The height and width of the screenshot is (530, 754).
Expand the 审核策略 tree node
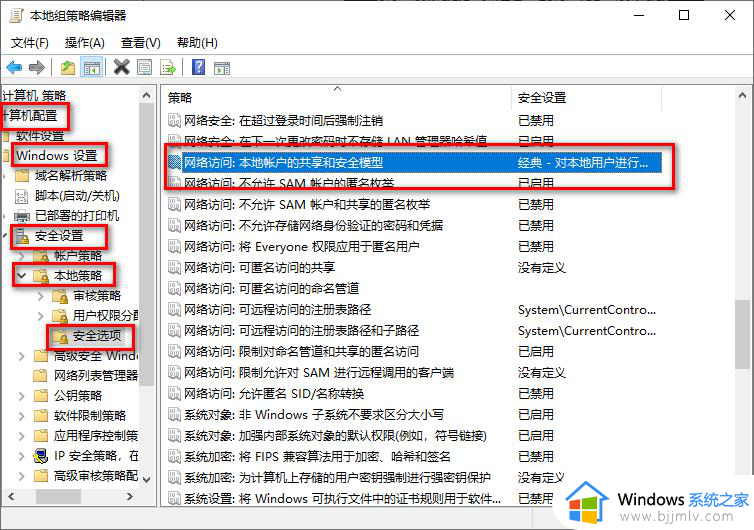click(41, 296)
